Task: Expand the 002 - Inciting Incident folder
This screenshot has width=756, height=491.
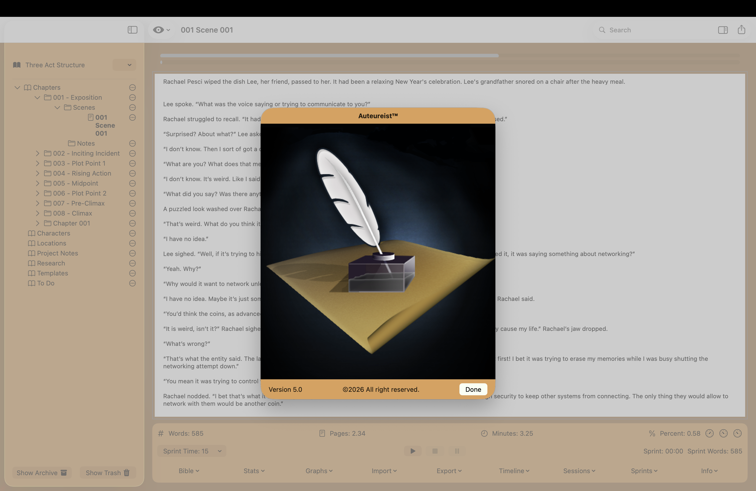Action: (38, 154)
